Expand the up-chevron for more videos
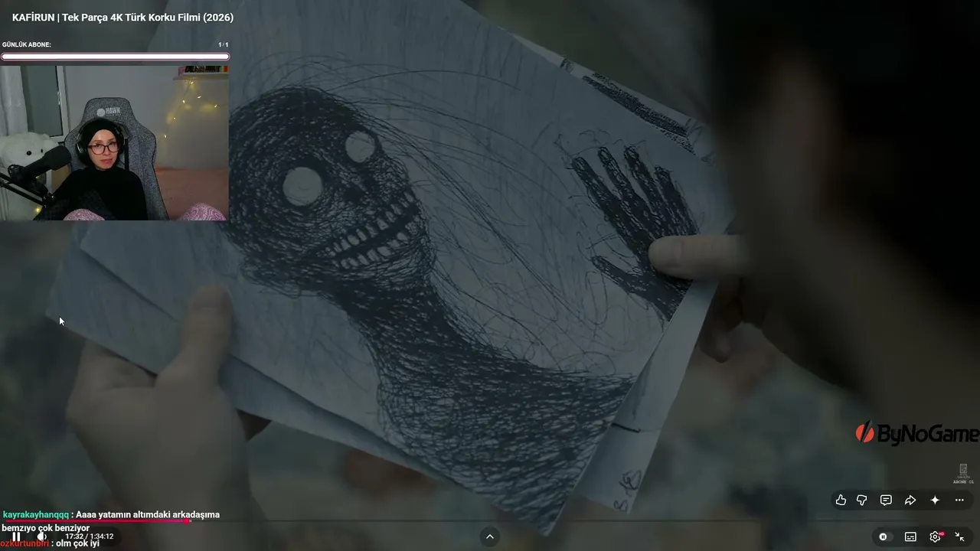Viewport: 980px width, 551px height. coord(490,536)
